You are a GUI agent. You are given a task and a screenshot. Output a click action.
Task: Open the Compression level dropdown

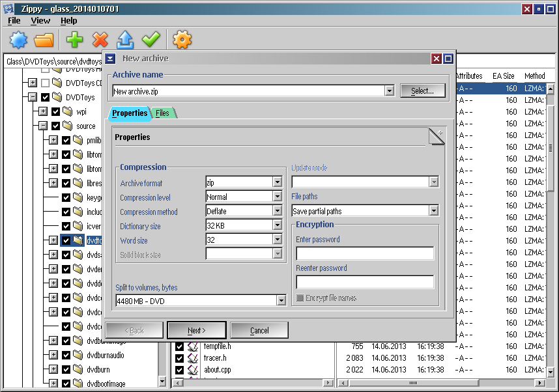pos(278,197)
